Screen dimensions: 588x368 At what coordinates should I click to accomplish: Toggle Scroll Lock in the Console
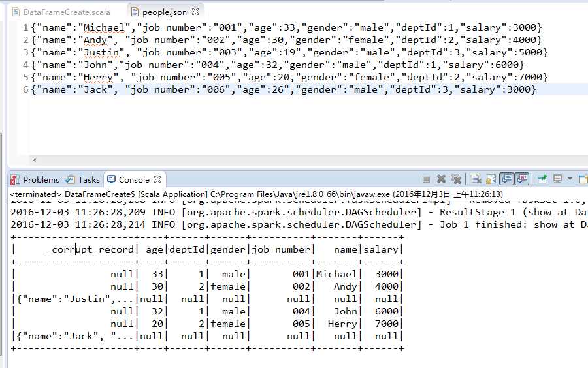491,179
